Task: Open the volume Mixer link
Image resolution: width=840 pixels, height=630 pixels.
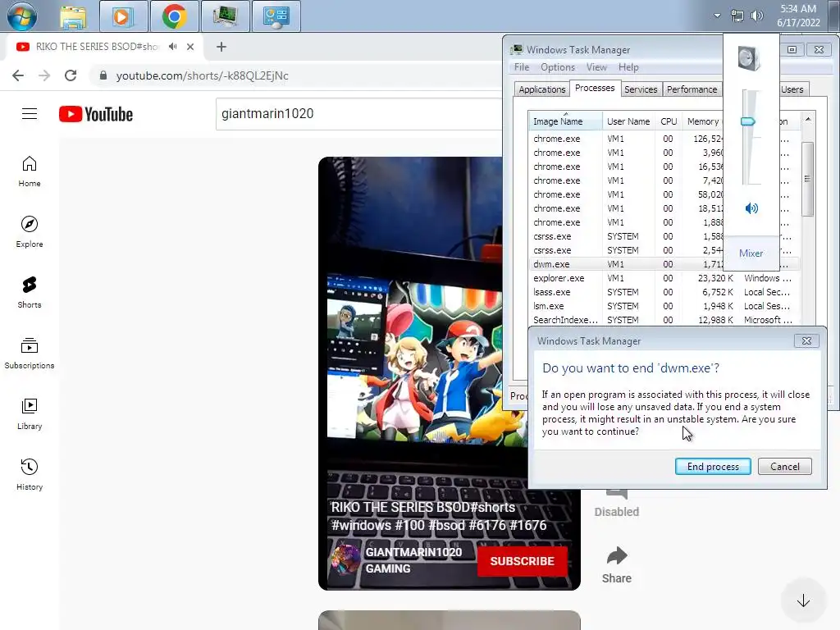Action: [751, 253]
